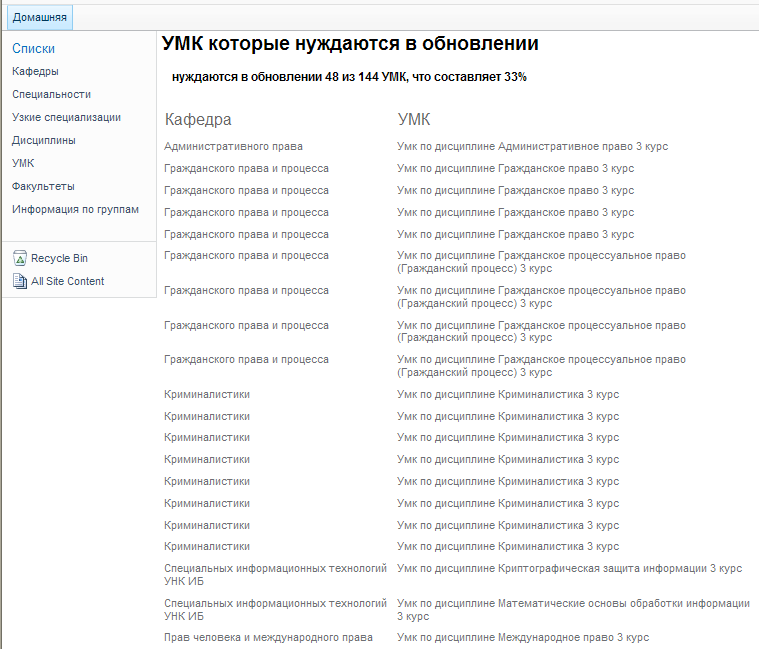Click the Кафедра column header
This screenshot has width=759, height=649.
click(198, 119)
